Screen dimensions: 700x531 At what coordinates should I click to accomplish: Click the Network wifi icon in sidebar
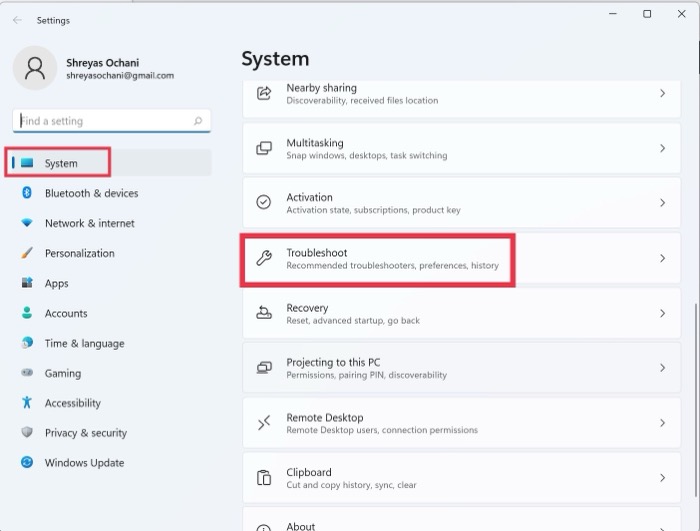coord(27,222)
